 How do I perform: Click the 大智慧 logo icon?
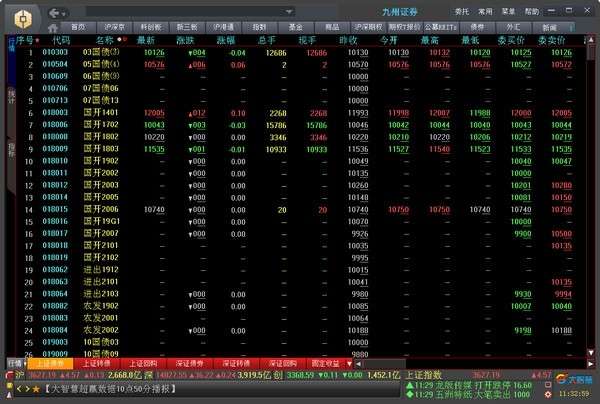point(574,380)
